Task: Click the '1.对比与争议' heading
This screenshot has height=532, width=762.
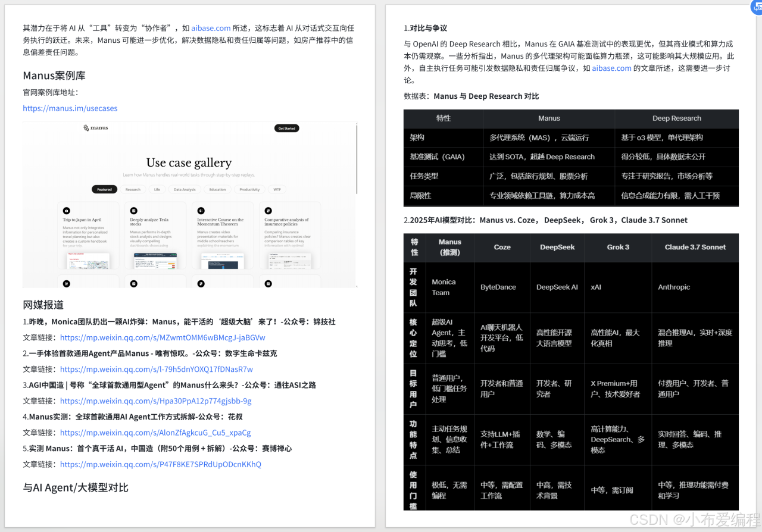Action: (x=426, y=28)
